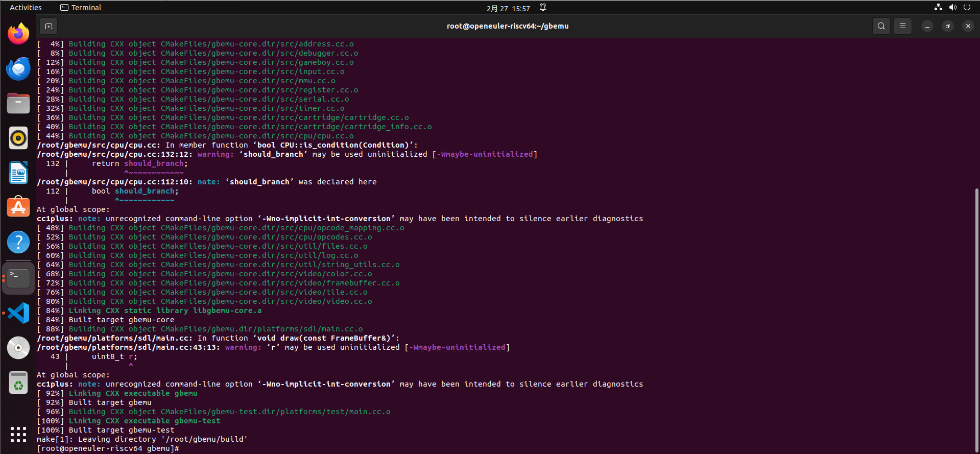980x454 pixels.
Task: Click the 'gbemu-test.dir/platforms/test/main.cc.o' line
Action: pos(213,412)
